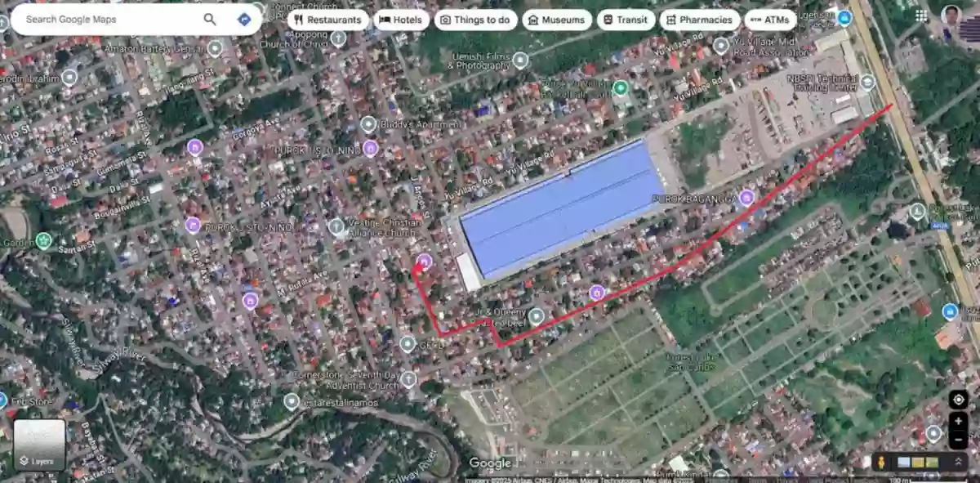Switch map type with Layers thumbnail
Screen dimensions: 980x483
pos(39,445)
